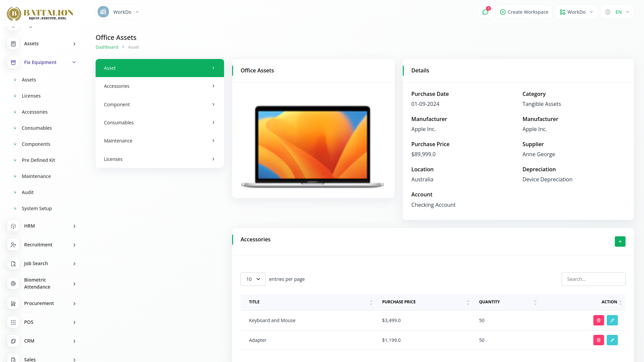Screen dimensions: 644x362
Task: Open the Maintenance tab in asset panel
Action: click(160, 141)
